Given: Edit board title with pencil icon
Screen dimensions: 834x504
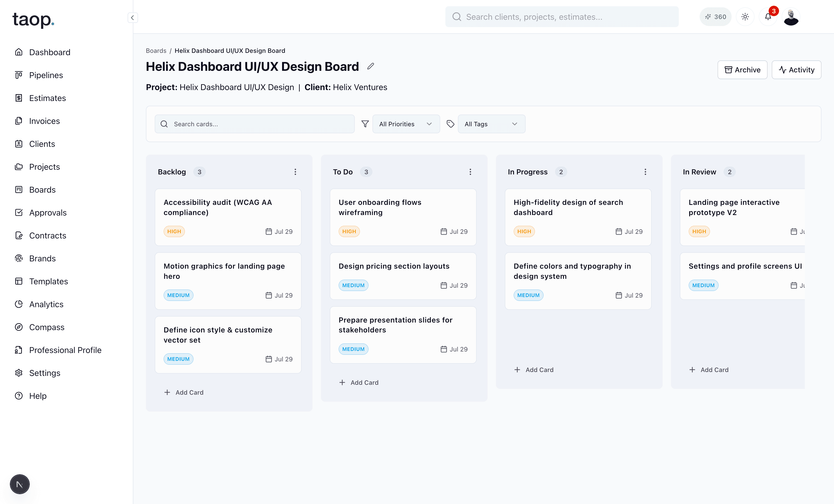Looking at the screenshot, I should pos(371,66).
